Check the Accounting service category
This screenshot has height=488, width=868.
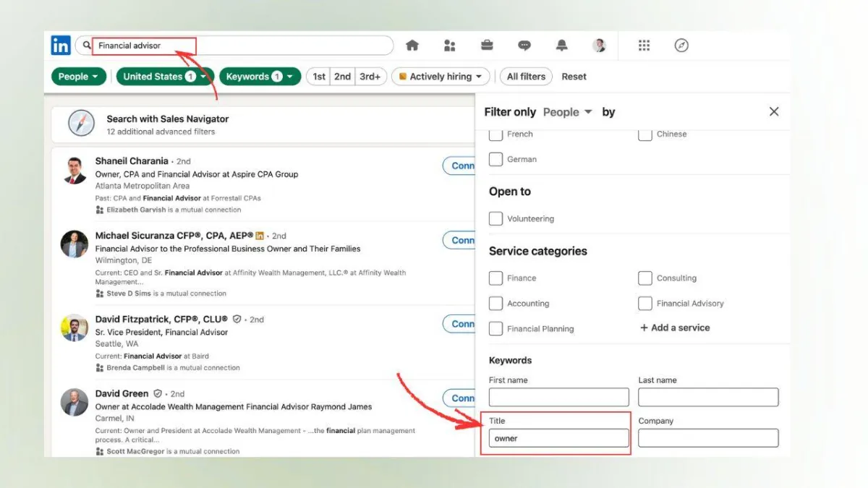pos(495,304)
